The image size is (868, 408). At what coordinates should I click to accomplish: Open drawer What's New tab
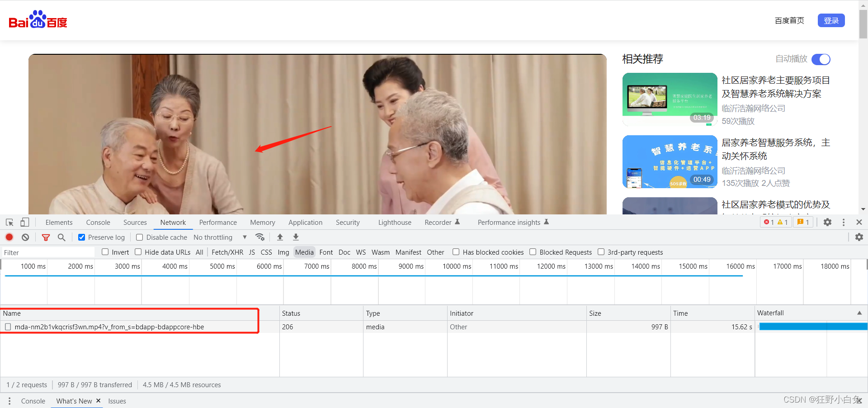point(74,401)
